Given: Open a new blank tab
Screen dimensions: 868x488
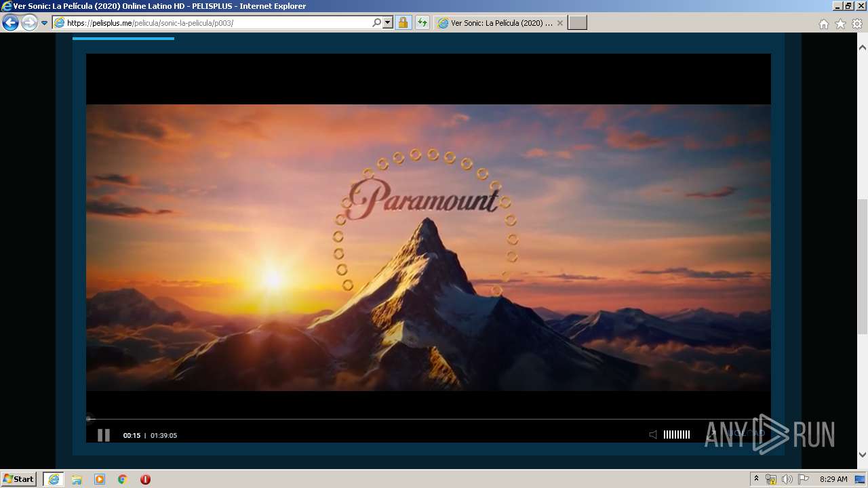Looking at the screenshot, I should point(577,22).
